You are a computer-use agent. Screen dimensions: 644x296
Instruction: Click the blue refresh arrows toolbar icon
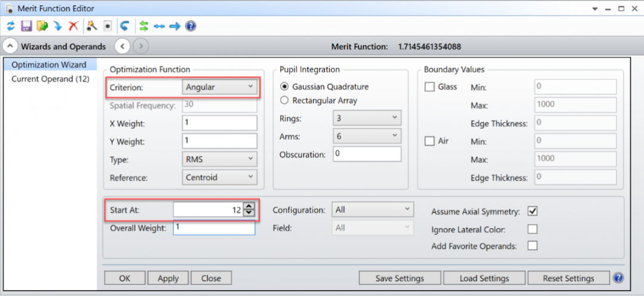[11, 26]
